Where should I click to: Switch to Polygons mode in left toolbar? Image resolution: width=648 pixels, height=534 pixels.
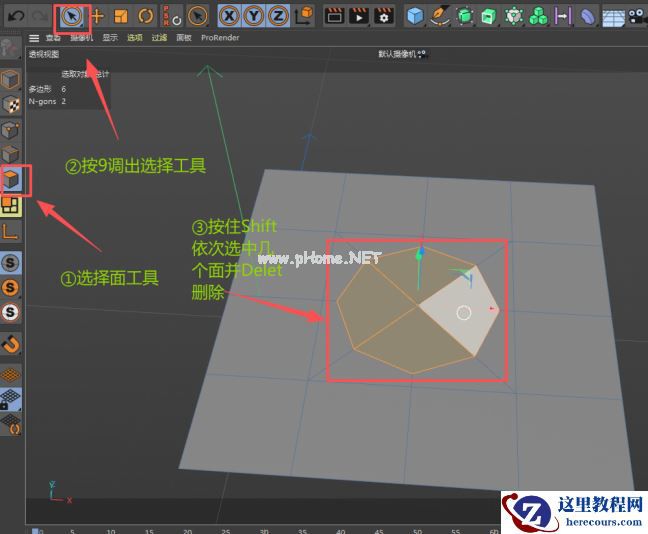[x=12, y=180]
